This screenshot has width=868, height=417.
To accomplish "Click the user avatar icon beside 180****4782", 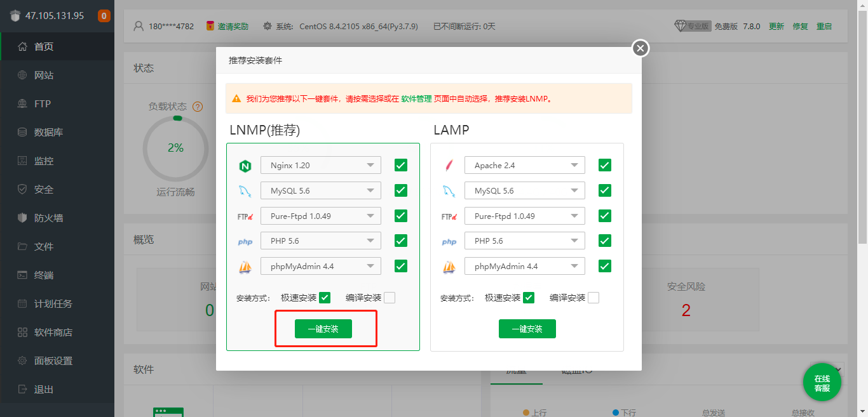I will [x=139, y=26].
